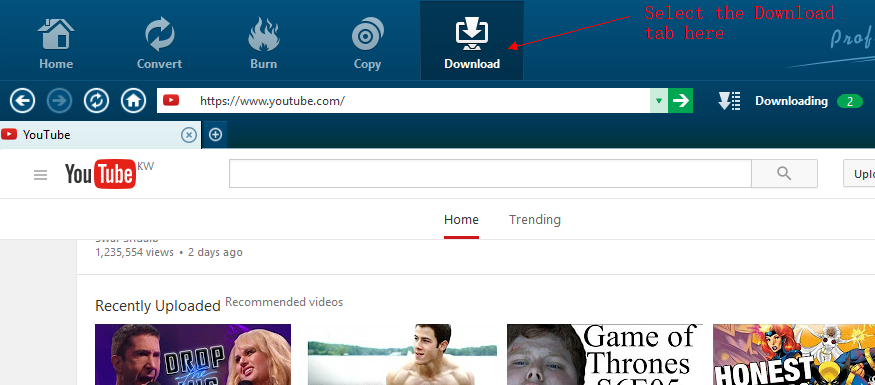Open the Honest comic heroes thumbnail
Viewport: 875px width, 385px height.
pyautogui.click(x=794, y=355)
